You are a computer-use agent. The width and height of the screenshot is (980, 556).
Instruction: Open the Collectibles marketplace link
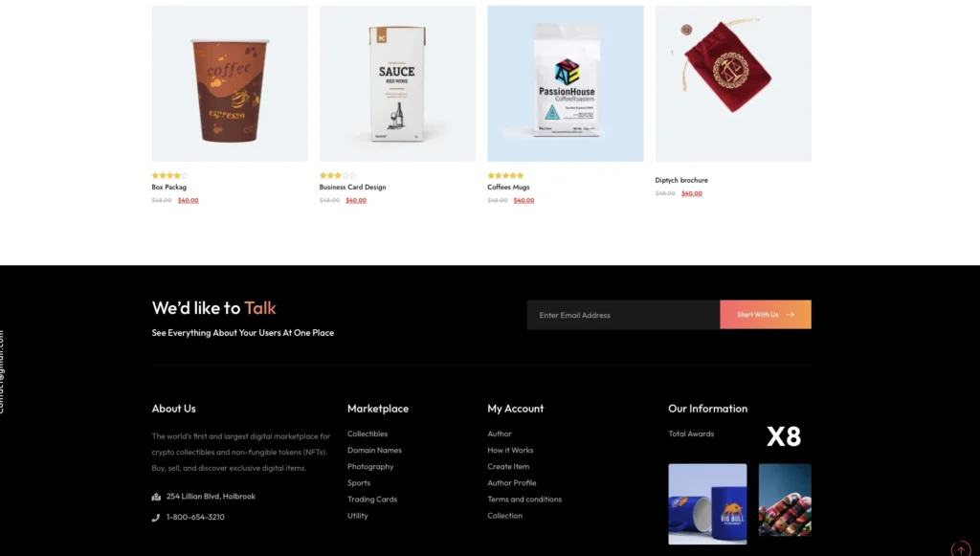[x=367, y=434]
